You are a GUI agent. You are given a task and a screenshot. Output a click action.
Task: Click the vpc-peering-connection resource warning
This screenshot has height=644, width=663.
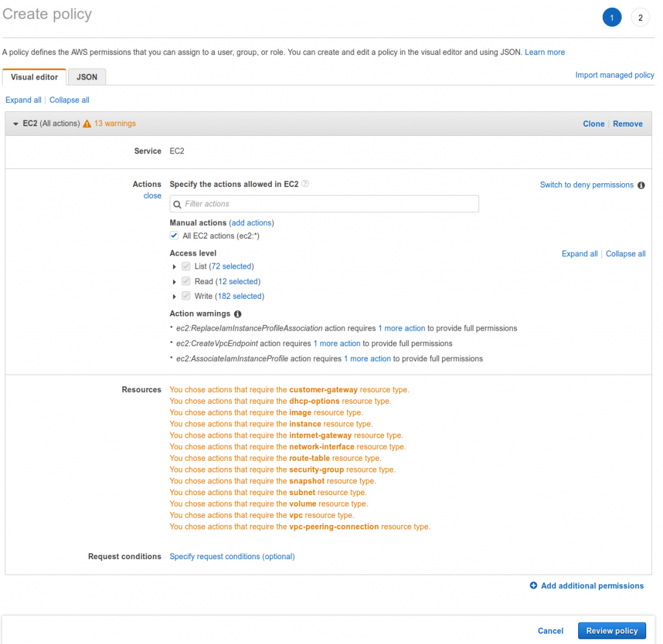300,526
